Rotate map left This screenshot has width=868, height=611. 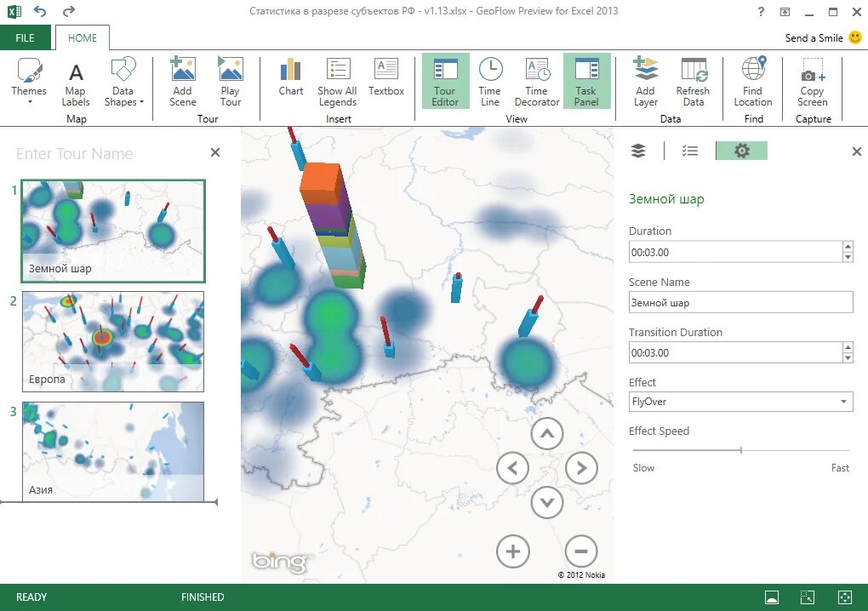512,468
